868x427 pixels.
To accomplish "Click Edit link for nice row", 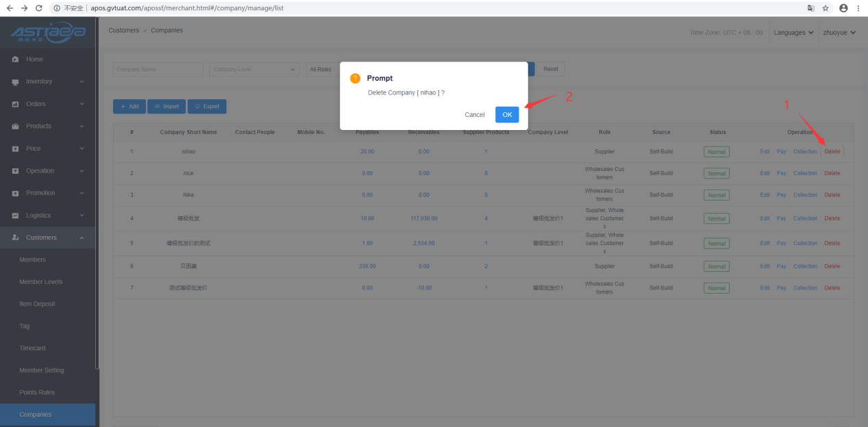I will pyautogui.click(x=765, y=173).
